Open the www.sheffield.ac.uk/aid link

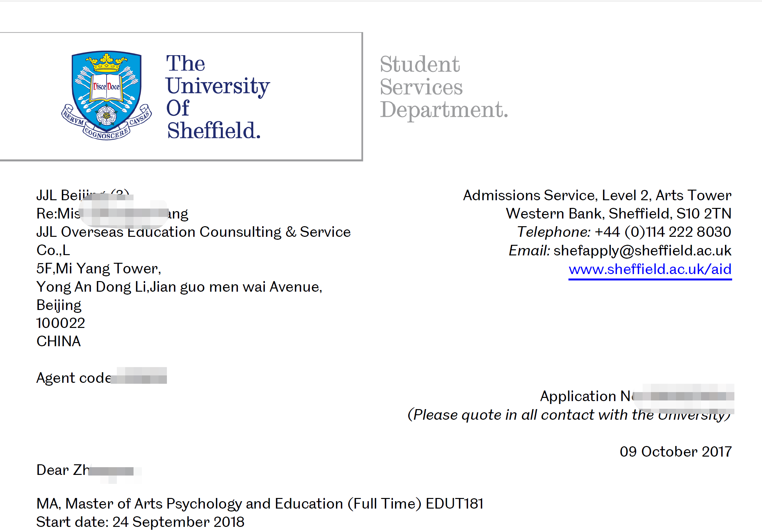650,269
